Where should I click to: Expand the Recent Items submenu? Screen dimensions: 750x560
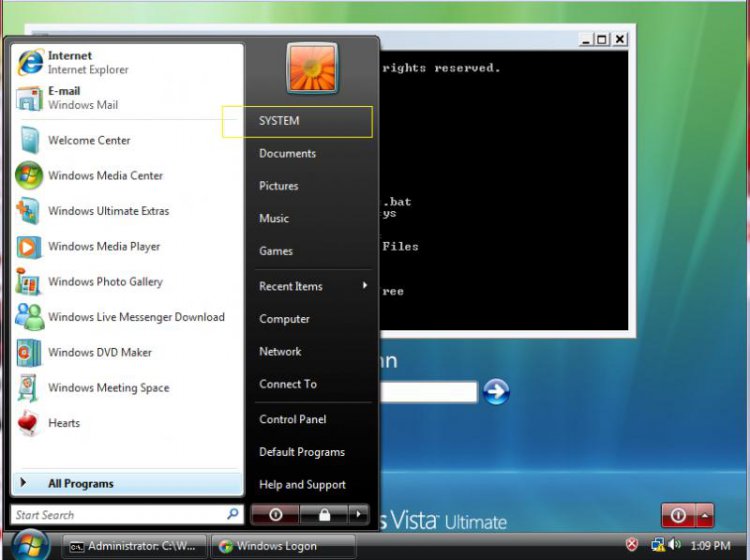(x=312, y=286)
